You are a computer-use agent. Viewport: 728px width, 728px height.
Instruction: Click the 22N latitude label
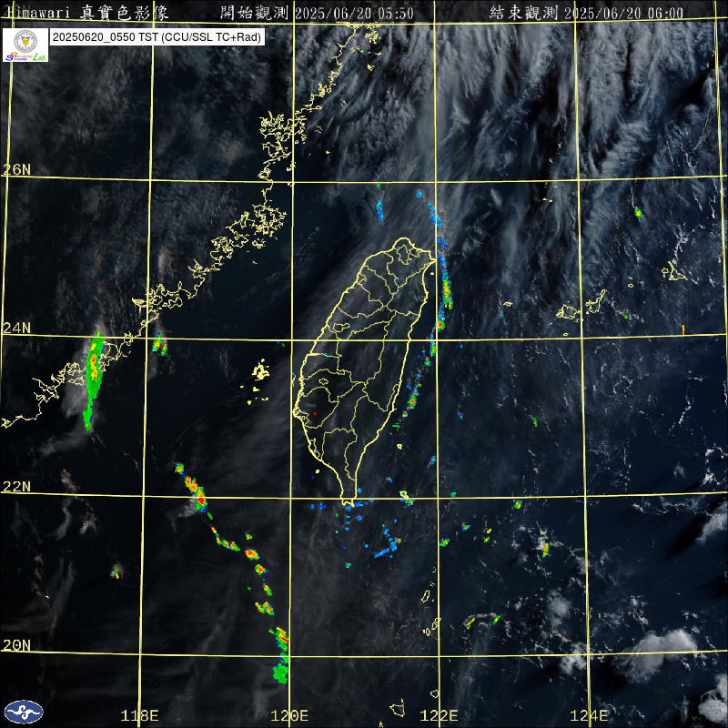(16, 487)
